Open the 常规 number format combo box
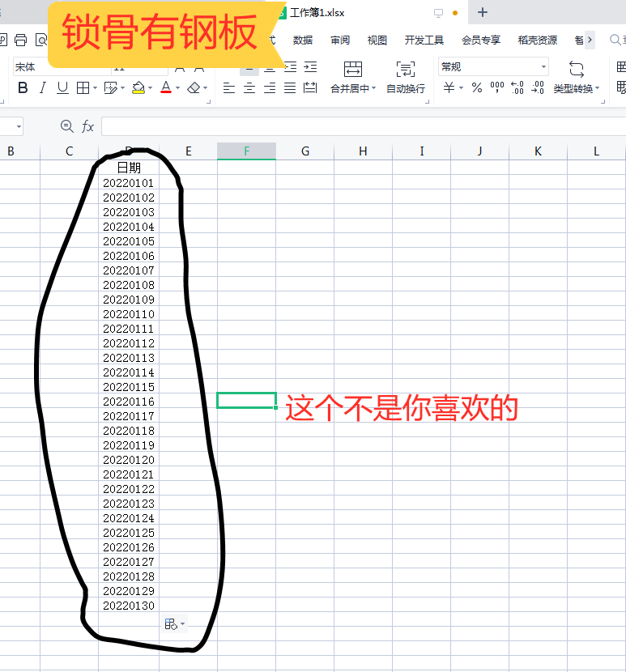Viewport: 626px width, 672px height. [493, 67]
